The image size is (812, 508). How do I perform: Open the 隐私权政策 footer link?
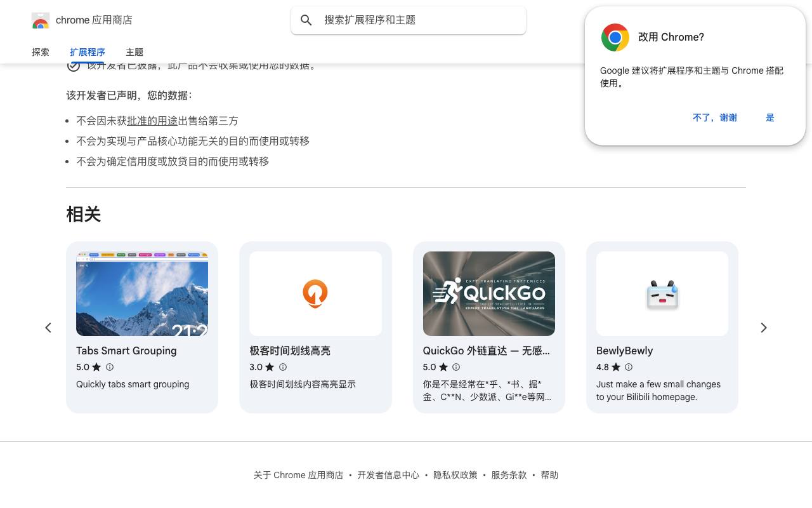point(455,475)
